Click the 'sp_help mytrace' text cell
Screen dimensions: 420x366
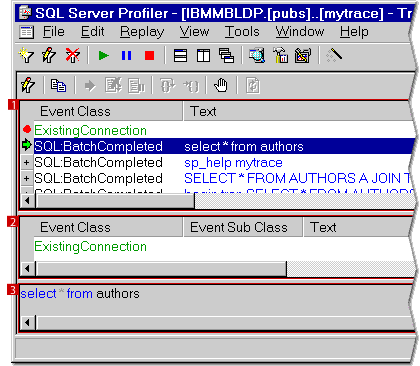[233, 163]
